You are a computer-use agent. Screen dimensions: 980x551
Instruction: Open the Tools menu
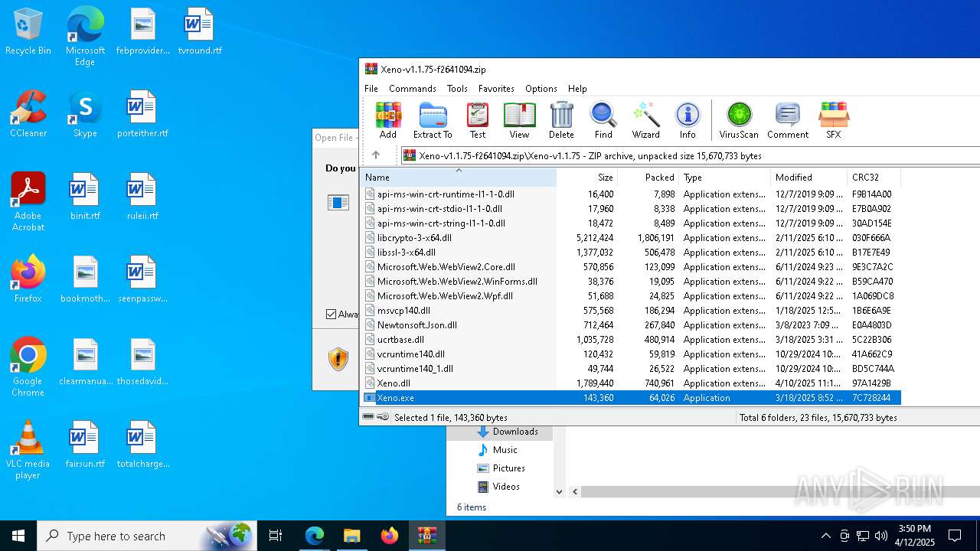pos(457,89)
